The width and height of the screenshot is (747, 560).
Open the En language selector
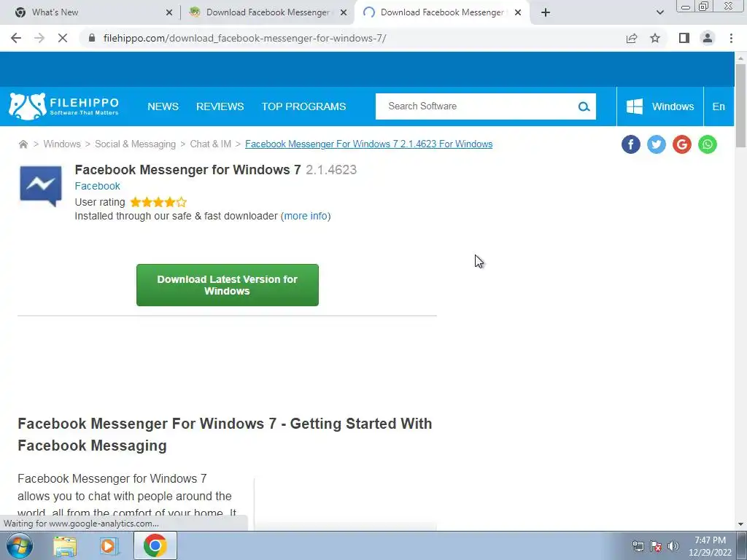pos(719,106)
